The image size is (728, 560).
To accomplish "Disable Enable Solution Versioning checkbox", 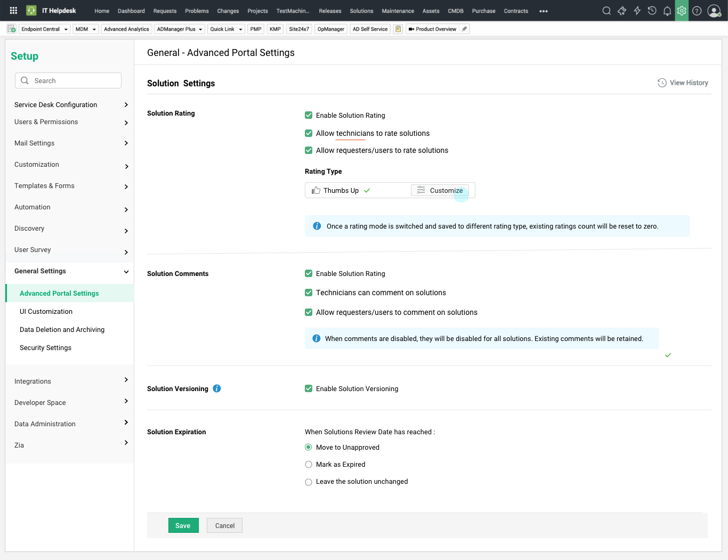I will pyautogui.click(x=309, y=388).
